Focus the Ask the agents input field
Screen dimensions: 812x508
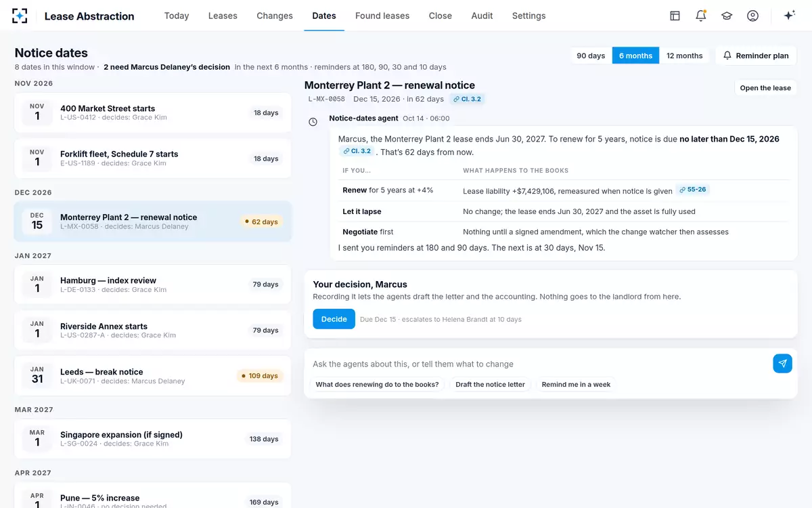[x=538, y=364]
